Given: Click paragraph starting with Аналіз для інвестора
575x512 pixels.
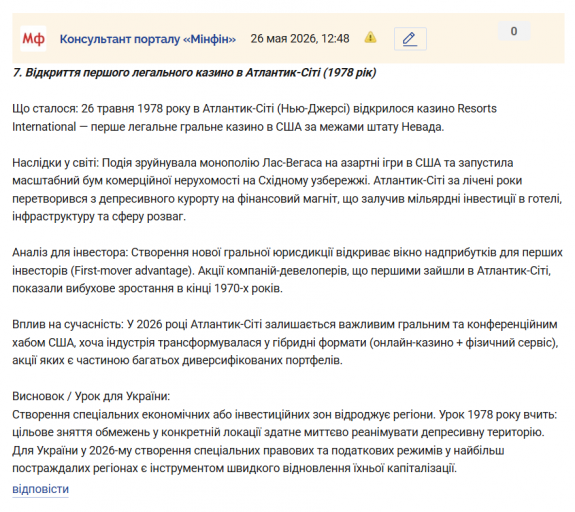Looking at the screenshot, I should coord(287,270).
